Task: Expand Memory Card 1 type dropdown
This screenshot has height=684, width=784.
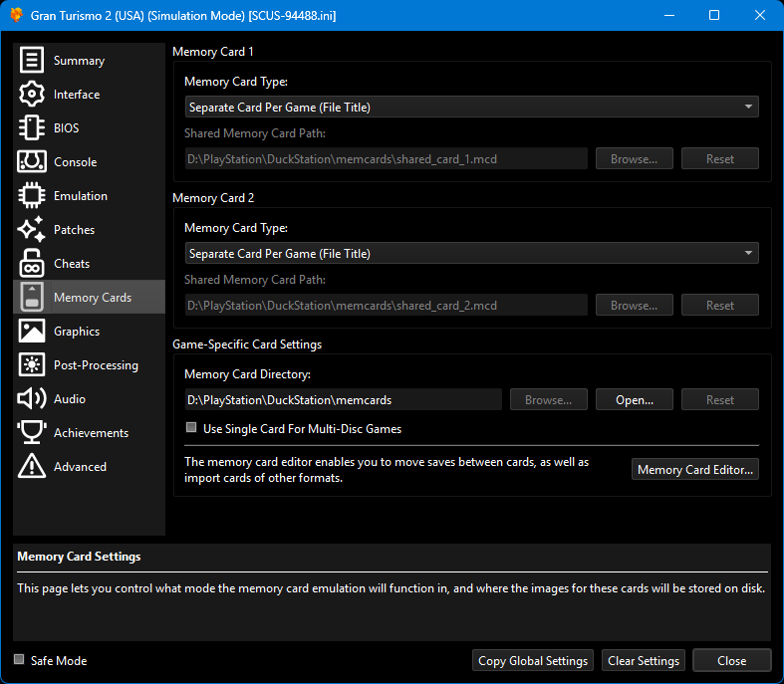Action: click(471, 107)
